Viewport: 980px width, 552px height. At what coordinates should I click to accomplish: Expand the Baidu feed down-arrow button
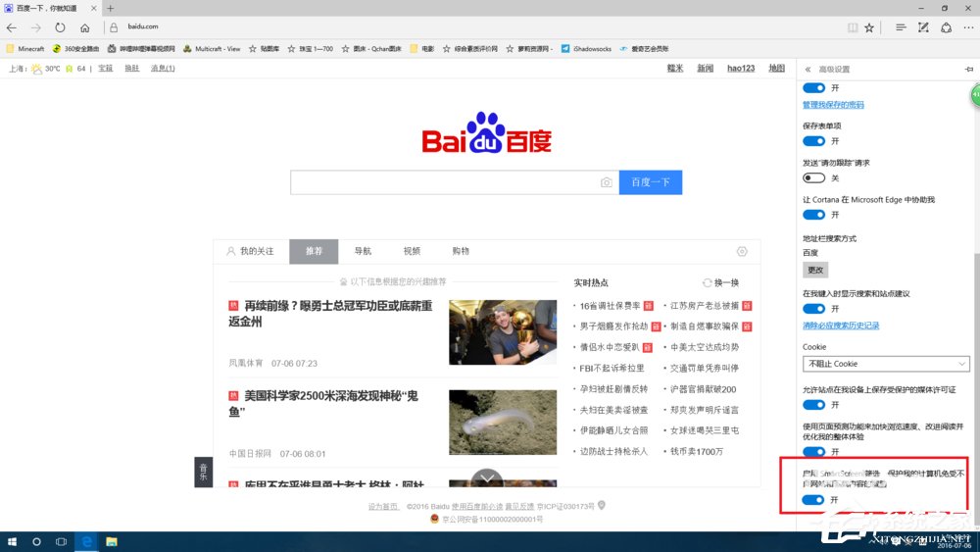click(x=486, y=479)
